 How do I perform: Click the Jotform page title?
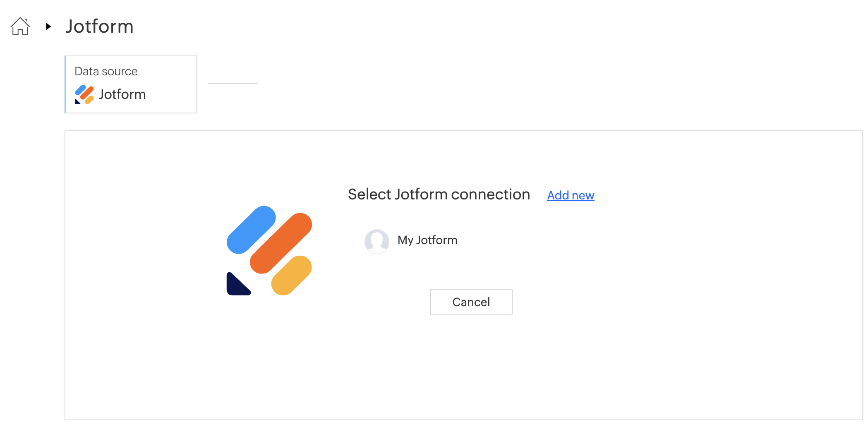pos(99,26)
